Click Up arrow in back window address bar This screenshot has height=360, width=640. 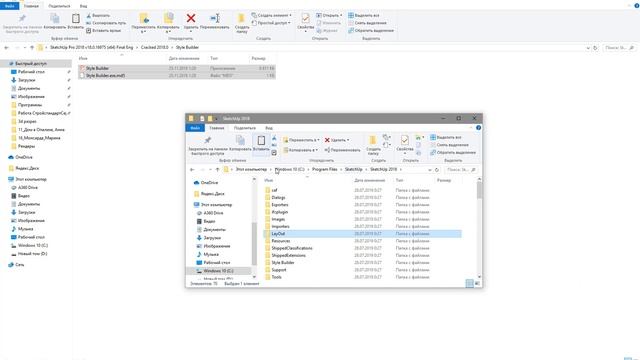(x=32, y=48)
